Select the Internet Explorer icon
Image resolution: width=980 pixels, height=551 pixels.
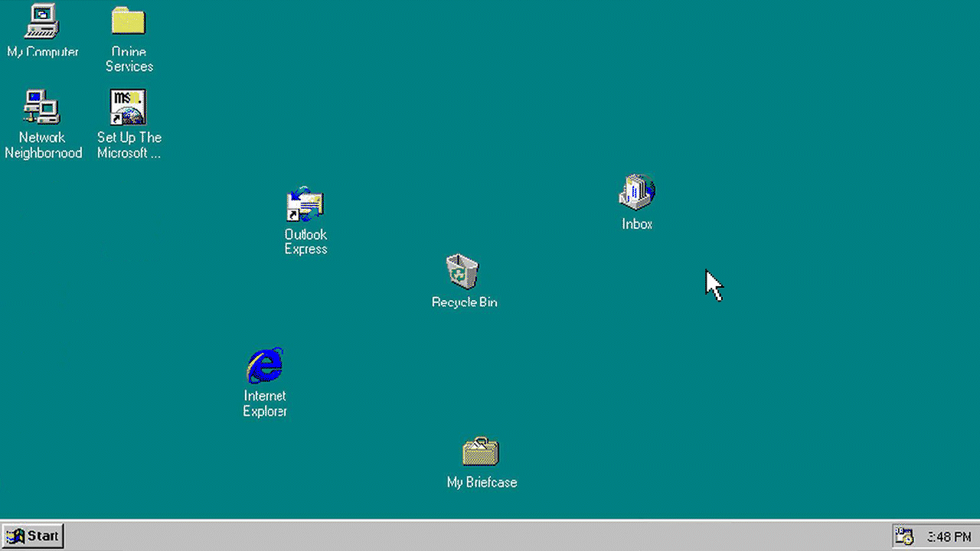coord(265,366)
